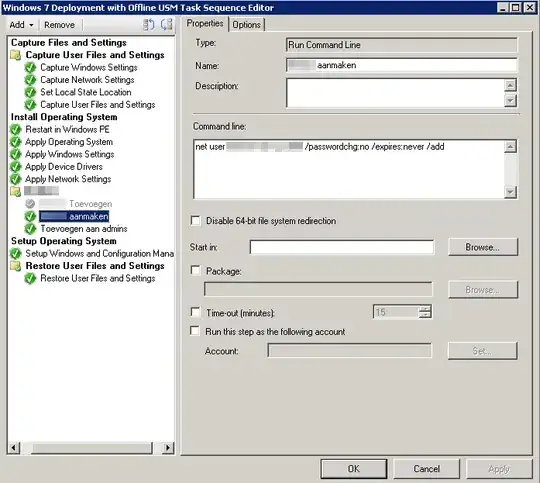
Task: Click in the Command line text box
Action: coord(349,169)
